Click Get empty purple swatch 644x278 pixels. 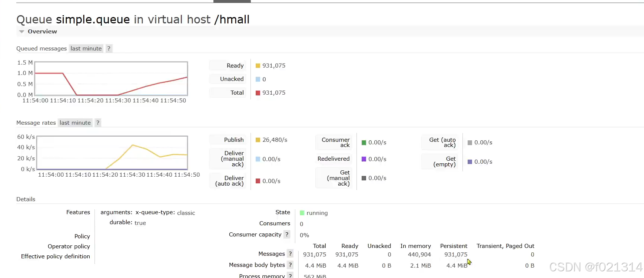[470, 162]
